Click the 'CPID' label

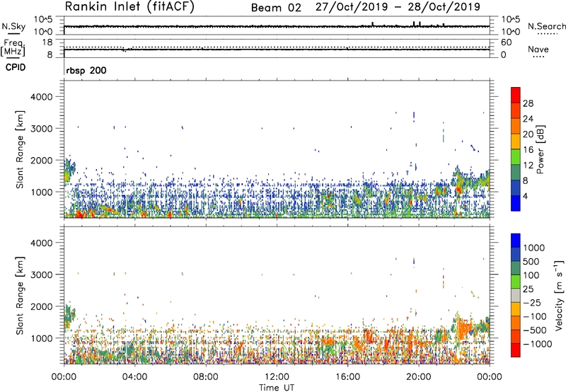(x=16, y=67)
